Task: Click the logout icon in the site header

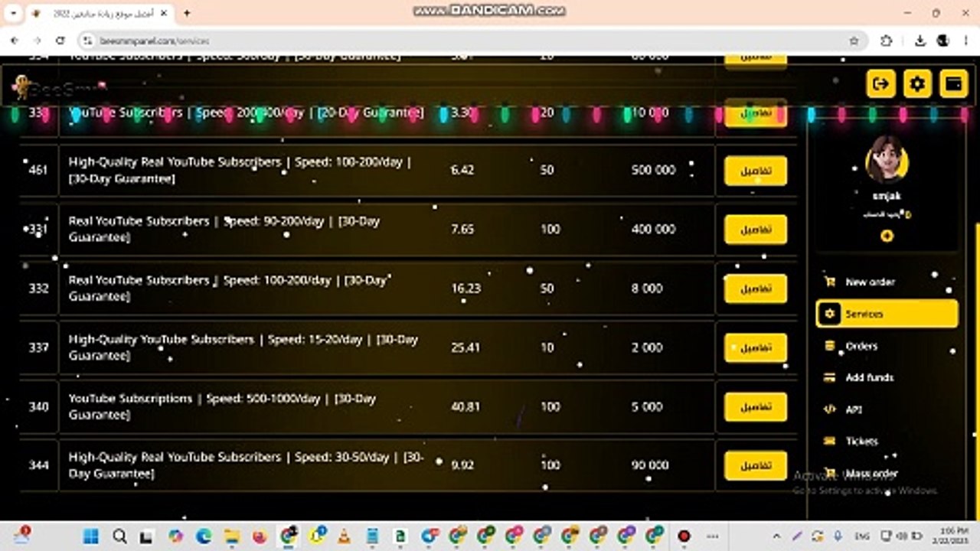Action: [x=881, y=83]
